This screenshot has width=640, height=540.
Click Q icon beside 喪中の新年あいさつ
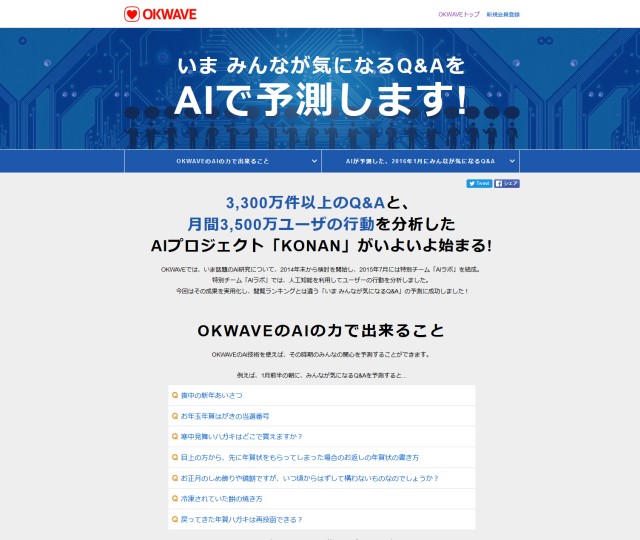[x=175, y=395]
